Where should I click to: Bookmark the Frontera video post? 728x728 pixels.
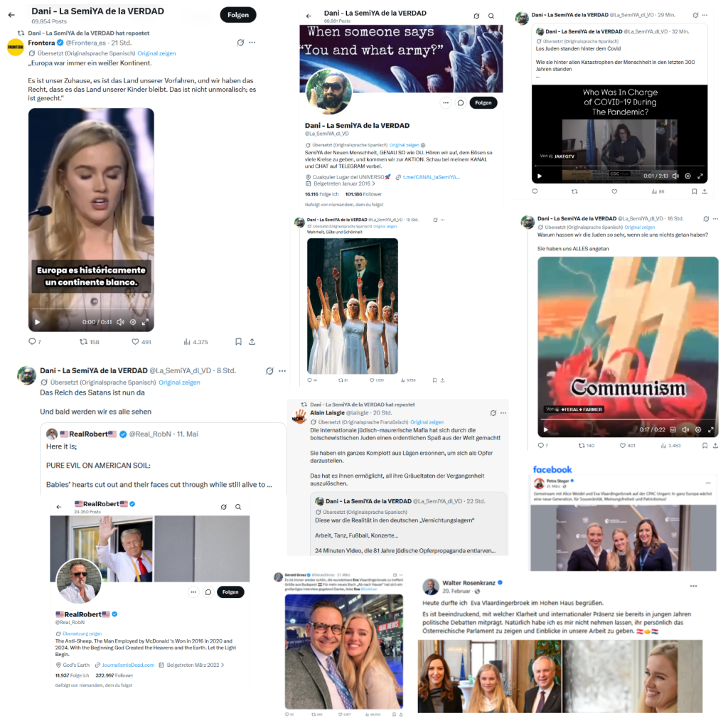[x=238, y=342]
